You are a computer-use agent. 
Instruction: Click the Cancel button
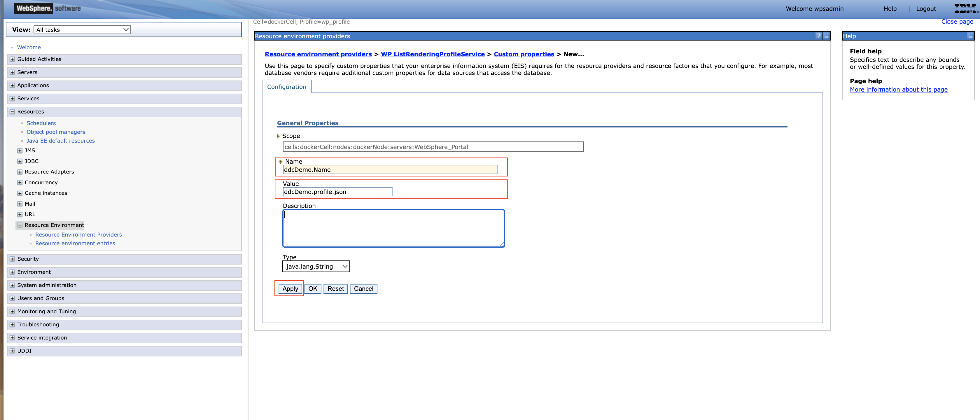coord(363,288)
